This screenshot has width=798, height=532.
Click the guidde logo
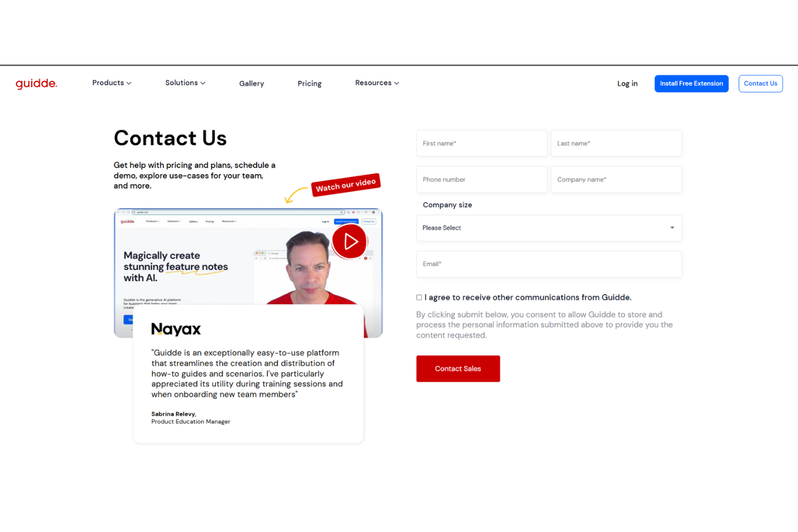(36, 84)
